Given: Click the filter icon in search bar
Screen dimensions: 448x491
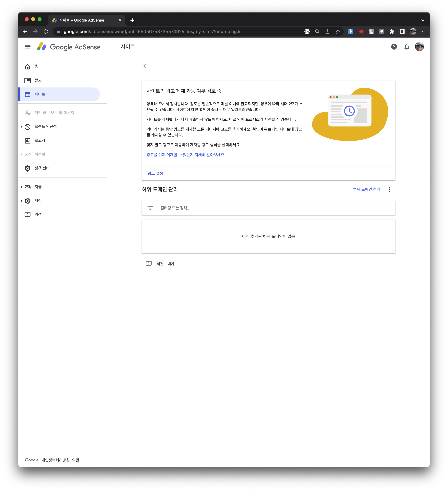Looking at the screenshot, I should 150,208.
